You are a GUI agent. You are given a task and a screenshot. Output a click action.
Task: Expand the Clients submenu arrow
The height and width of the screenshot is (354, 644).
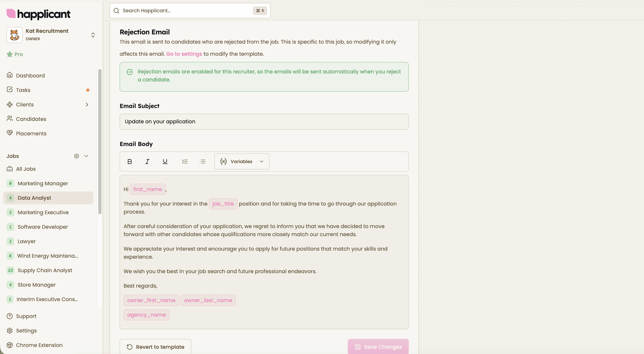pos(87,105)
